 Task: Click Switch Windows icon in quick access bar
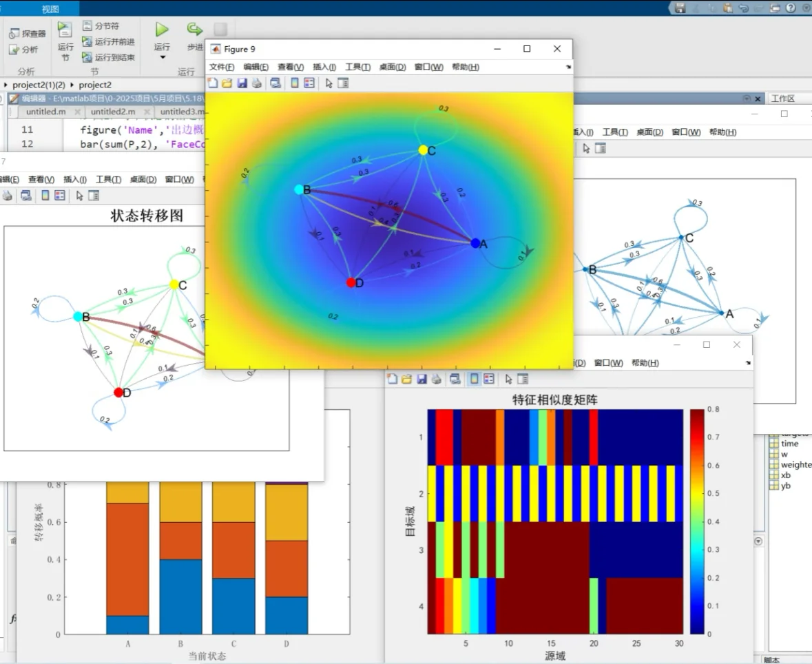coord(775,8)
